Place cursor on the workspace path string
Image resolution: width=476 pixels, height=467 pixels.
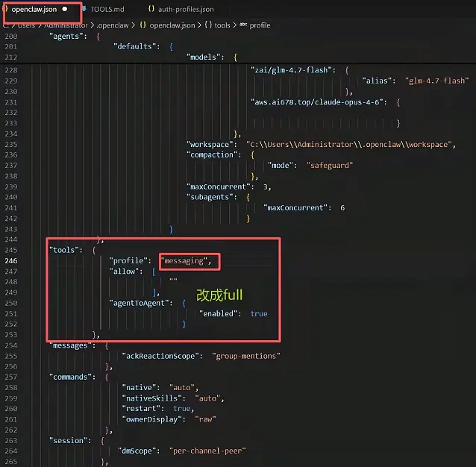pos(349,144)
